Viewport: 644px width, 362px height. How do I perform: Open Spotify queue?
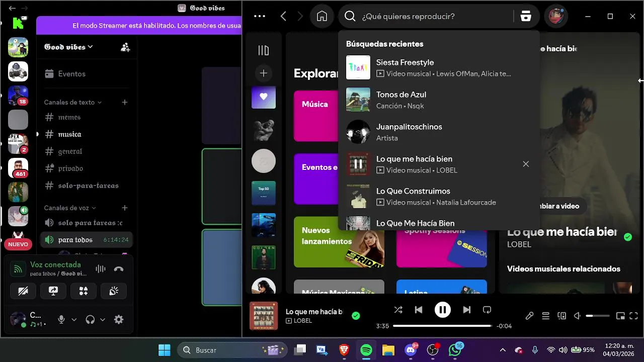tap(545, 316)
